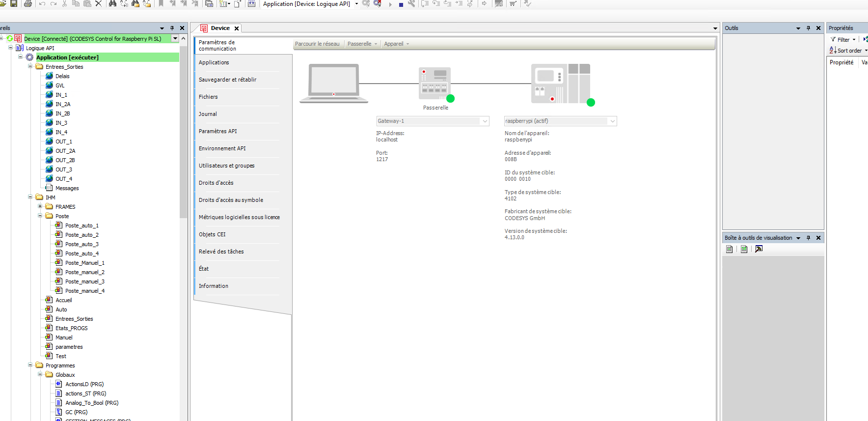Select Poste_auto_3 in the device tree
The image size is (868, 421).
(x=81, y=244)
